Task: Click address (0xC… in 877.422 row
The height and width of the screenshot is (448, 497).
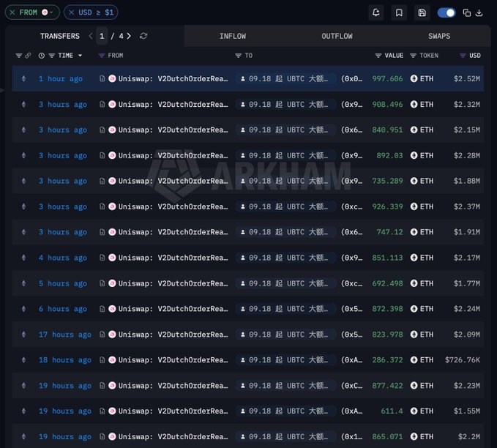Action: [351, 386]
